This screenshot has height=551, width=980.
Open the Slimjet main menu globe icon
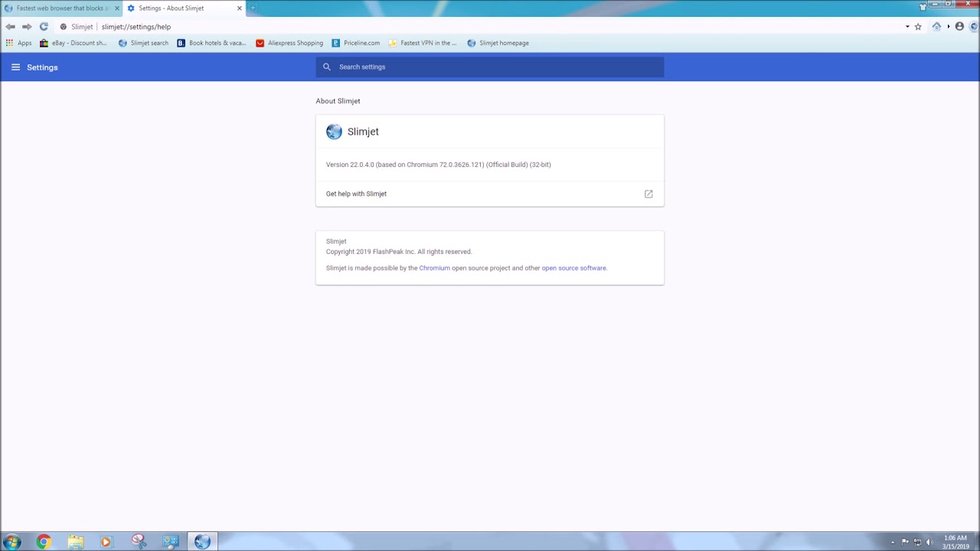[974, 27]
